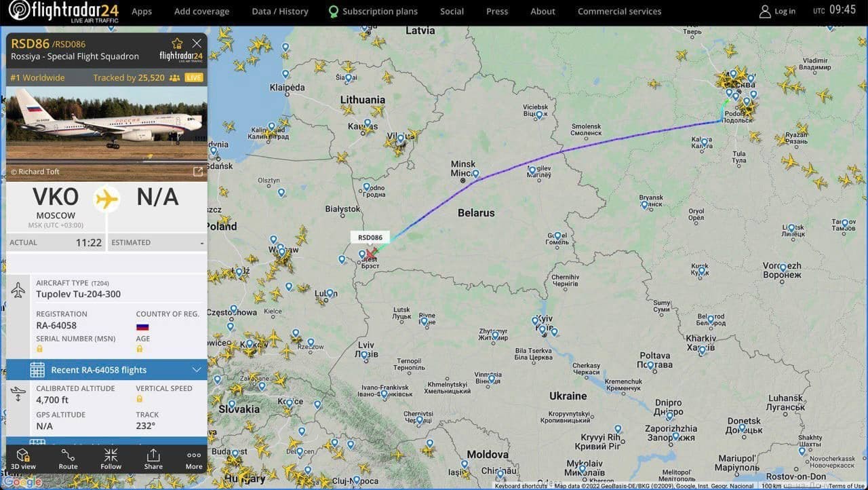The image size is (868, 490).
Task: Follow the selected aircraft
Action: pos(111,459)
